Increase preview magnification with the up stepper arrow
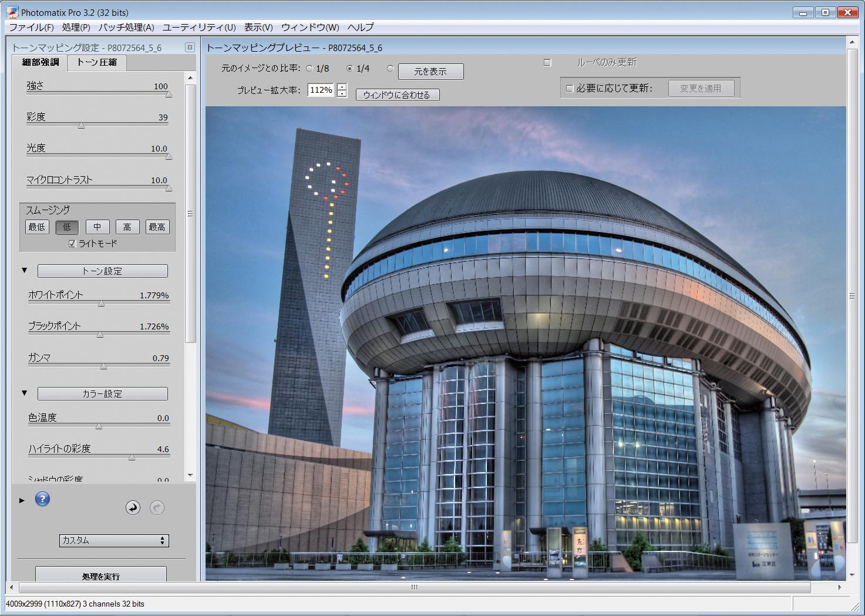 coord(342,86)
